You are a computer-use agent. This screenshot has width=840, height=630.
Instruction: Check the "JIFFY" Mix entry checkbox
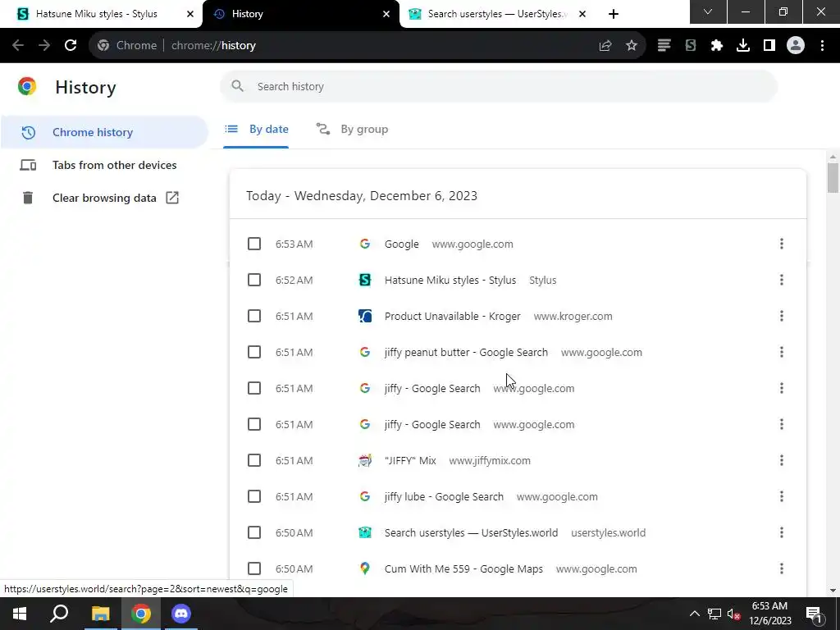pos(254,461)
